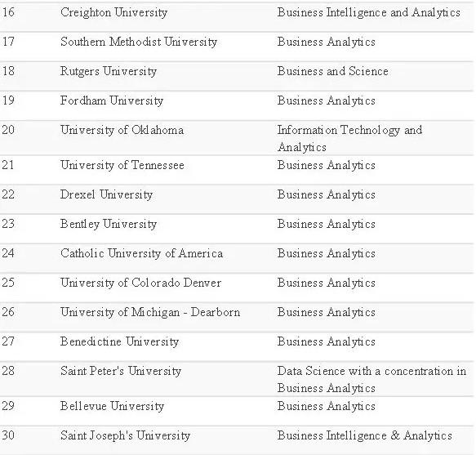
Task: Click Bentley University row text
Action: tap(109, 225)
